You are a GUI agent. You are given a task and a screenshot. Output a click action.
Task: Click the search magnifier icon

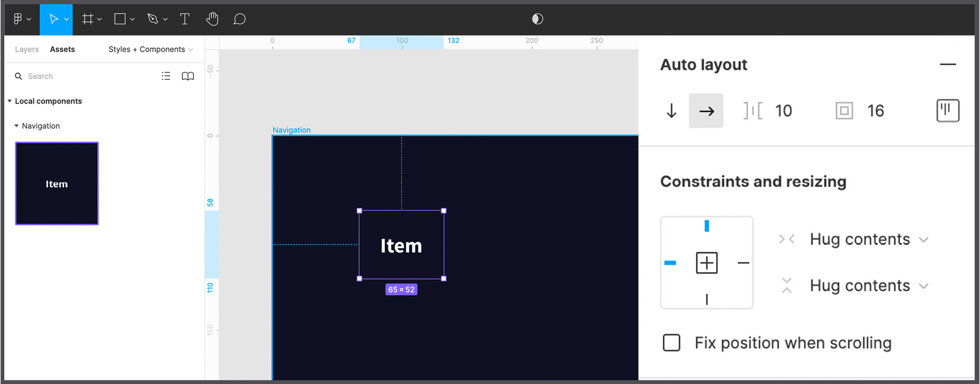point(18,76)
